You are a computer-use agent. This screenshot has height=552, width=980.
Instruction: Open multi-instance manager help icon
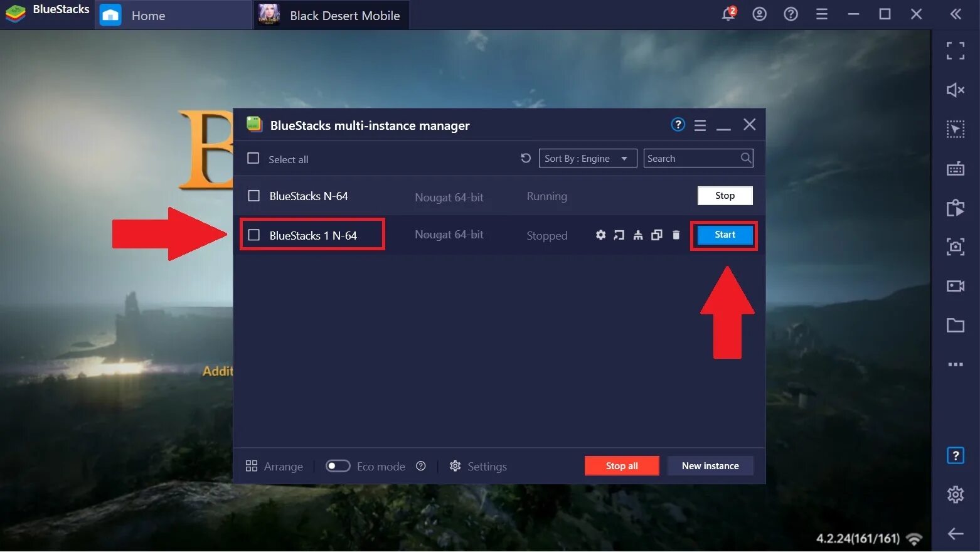point(678,124)
